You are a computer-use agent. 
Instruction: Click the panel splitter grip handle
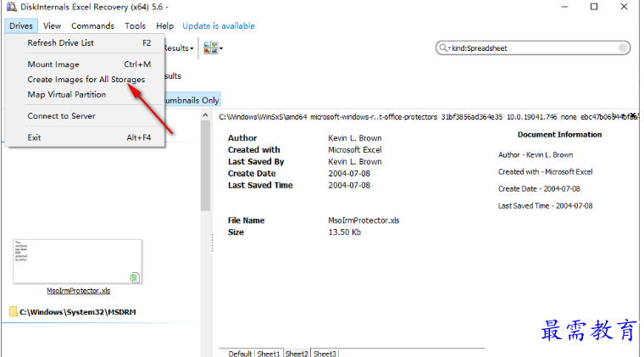(x=213, y=243)
